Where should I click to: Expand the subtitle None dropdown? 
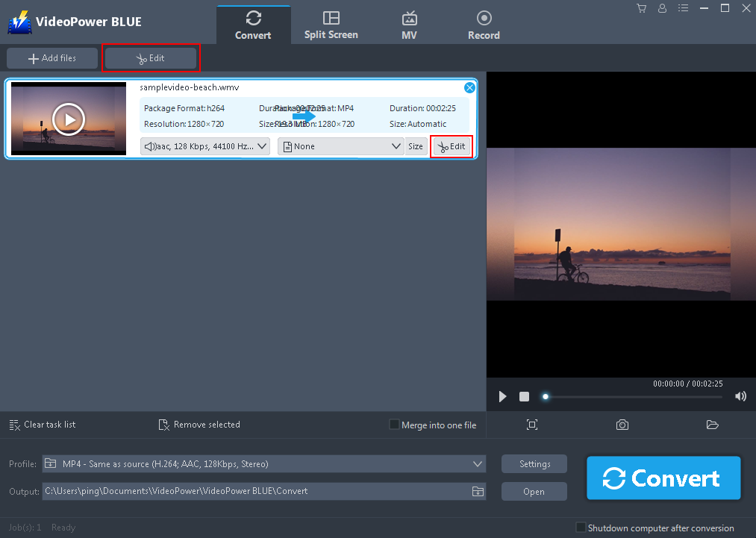click(340, 146)
